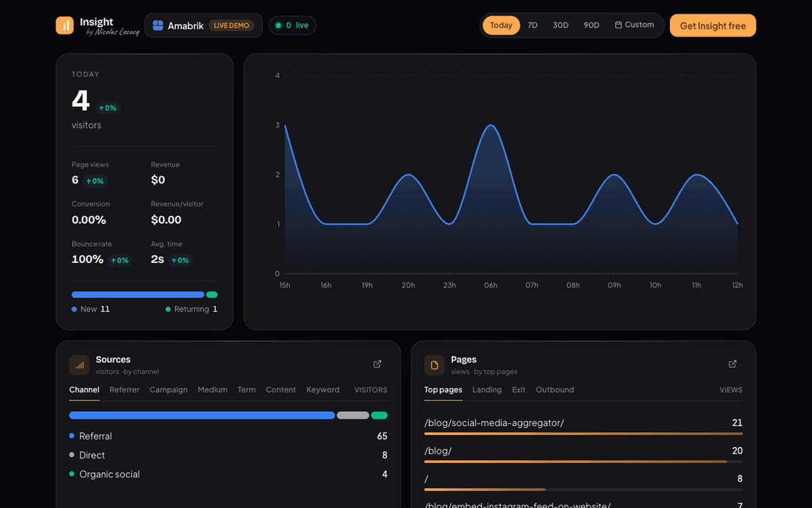The image size is (812, 508).
Task: Click the Pages document icon
Action: point(434,365)
